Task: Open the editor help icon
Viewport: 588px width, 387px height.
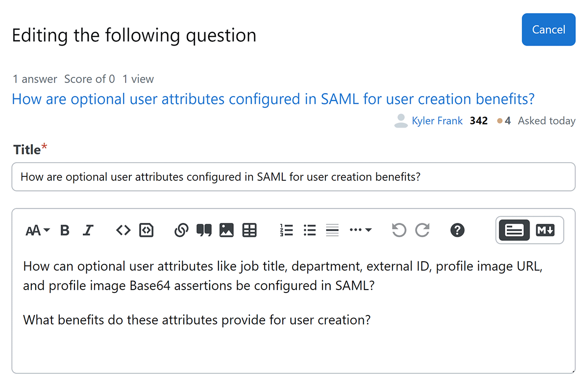Action: tap(457, 230)
